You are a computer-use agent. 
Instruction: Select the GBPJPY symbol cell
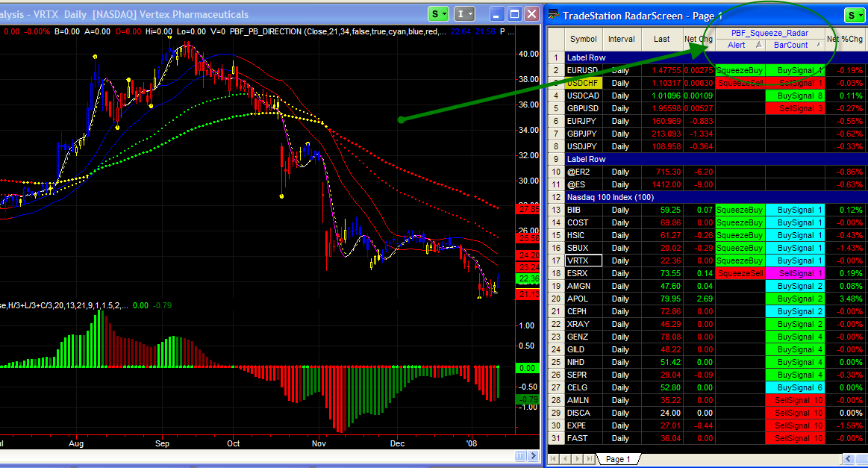click(583, 134)
